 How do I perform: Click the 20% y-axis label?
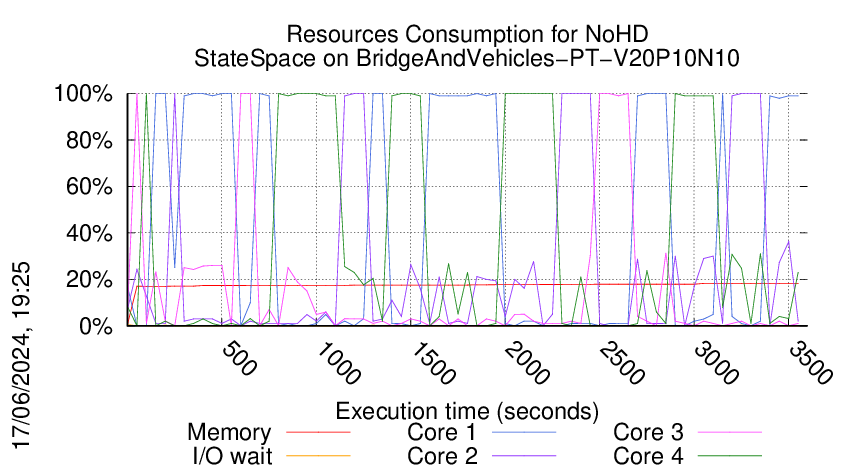[89, 280]
